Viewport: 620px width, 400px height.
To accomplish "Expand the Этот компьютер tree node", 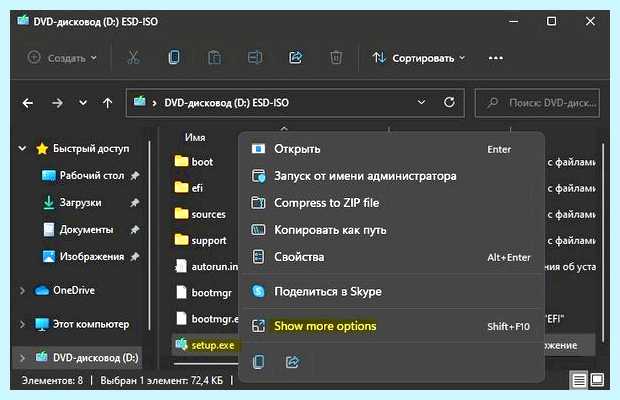I will pos(23,325).
